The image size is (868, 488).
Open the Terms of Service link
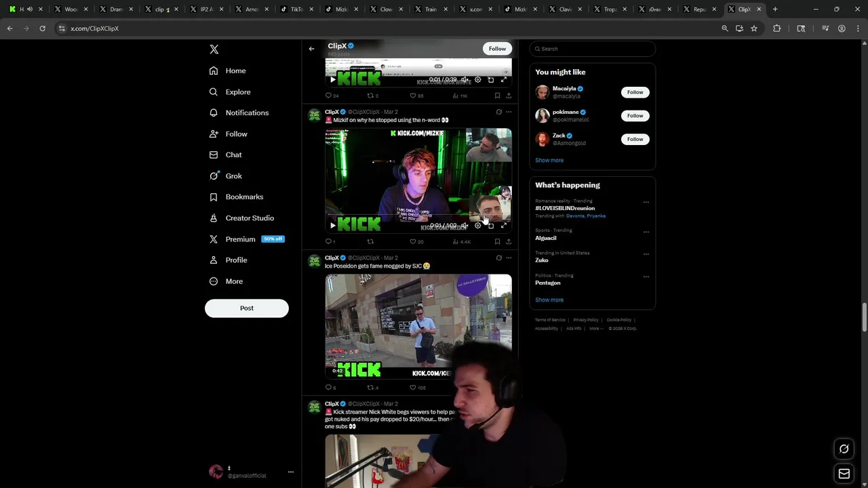click(550, 320)
